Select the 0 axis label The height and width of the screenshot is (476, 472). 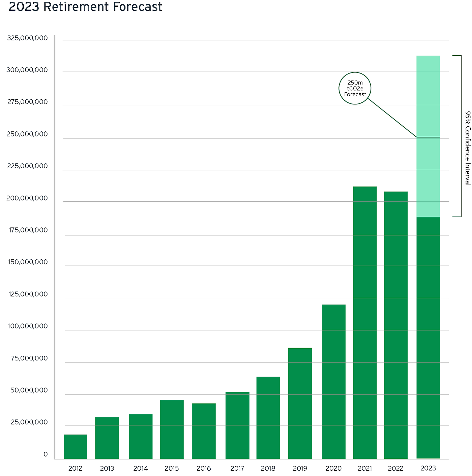[x=46, y=454]
